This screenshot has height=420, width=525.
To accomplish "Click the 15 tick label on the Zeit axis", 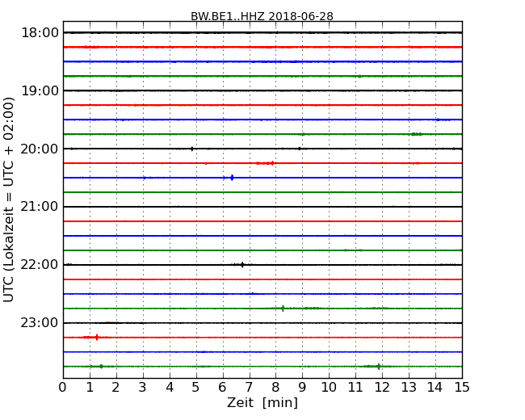I will click(462, 388).
